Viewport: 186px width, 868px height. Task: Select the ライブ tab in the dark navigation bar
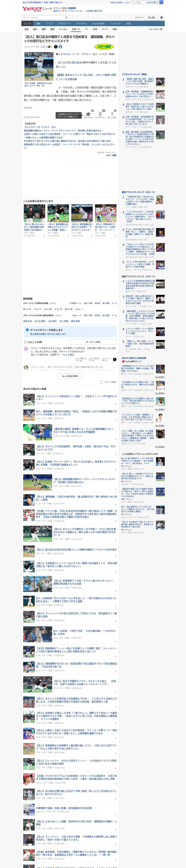coord(49,24)
